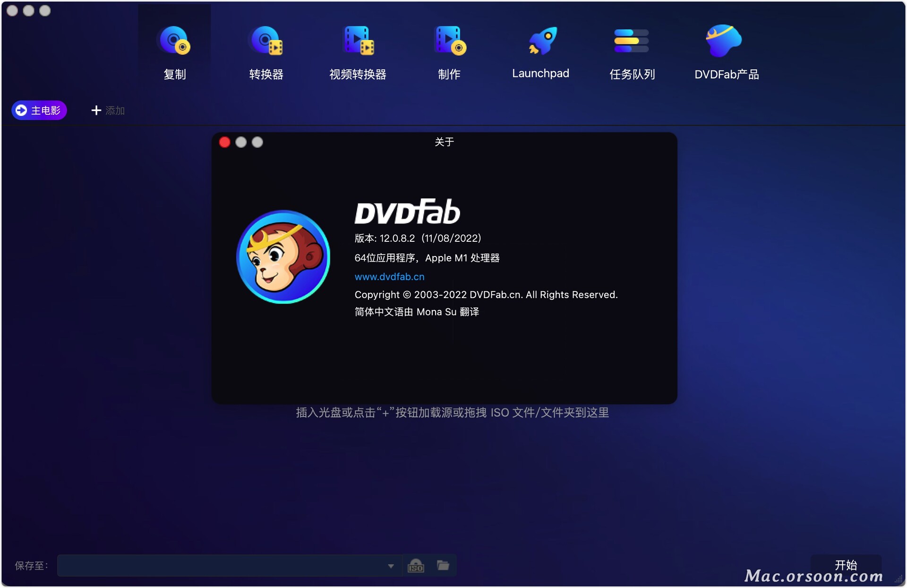The image size is (907, 588).
Task: Click the ISO output icon
Action: pos(416,565)
